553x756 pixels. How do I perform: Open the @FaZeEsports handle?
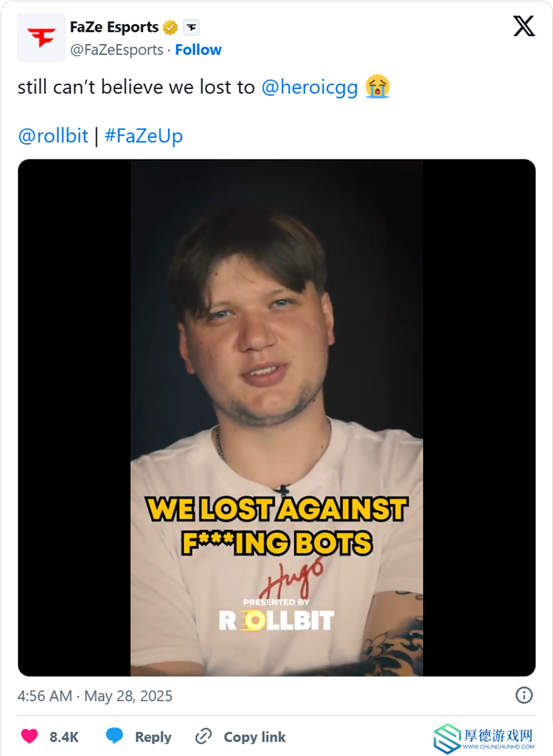[x=117, y=50]
